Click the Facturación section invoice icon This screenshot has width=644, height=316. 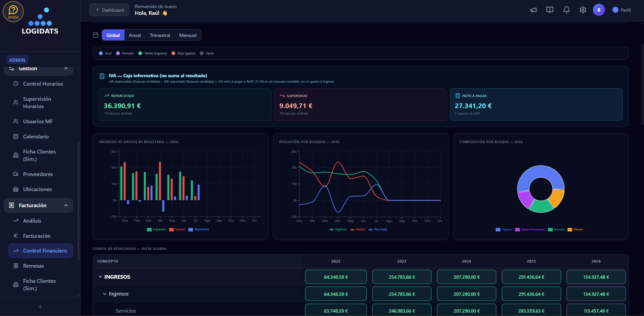click(x=11, y=205)
